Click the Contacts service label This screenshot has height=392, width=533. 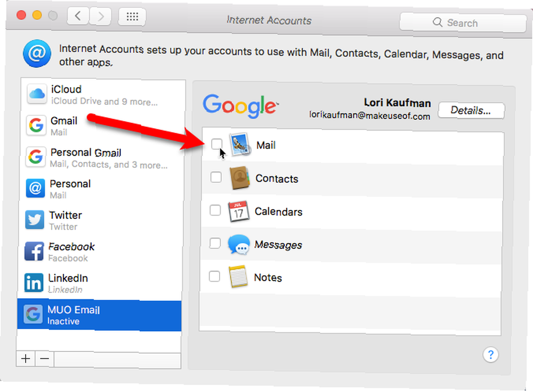(x=277, y=178)
